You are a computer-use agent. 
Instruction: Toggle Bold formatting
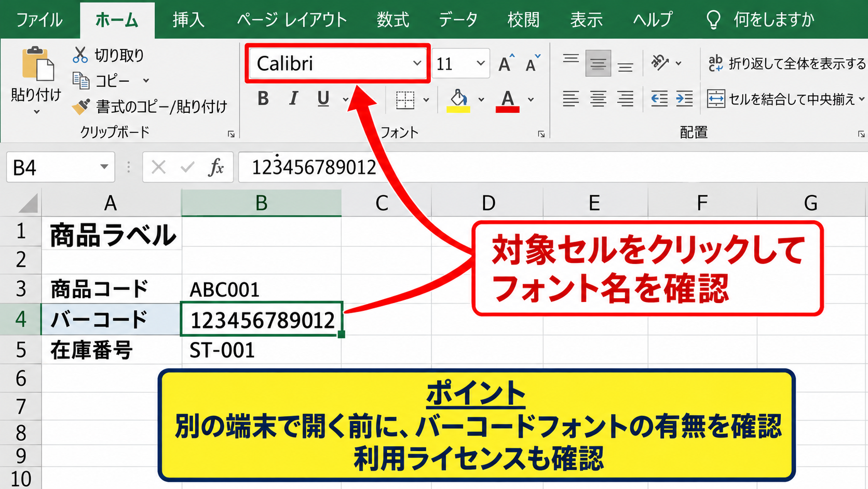click(263, 98)
